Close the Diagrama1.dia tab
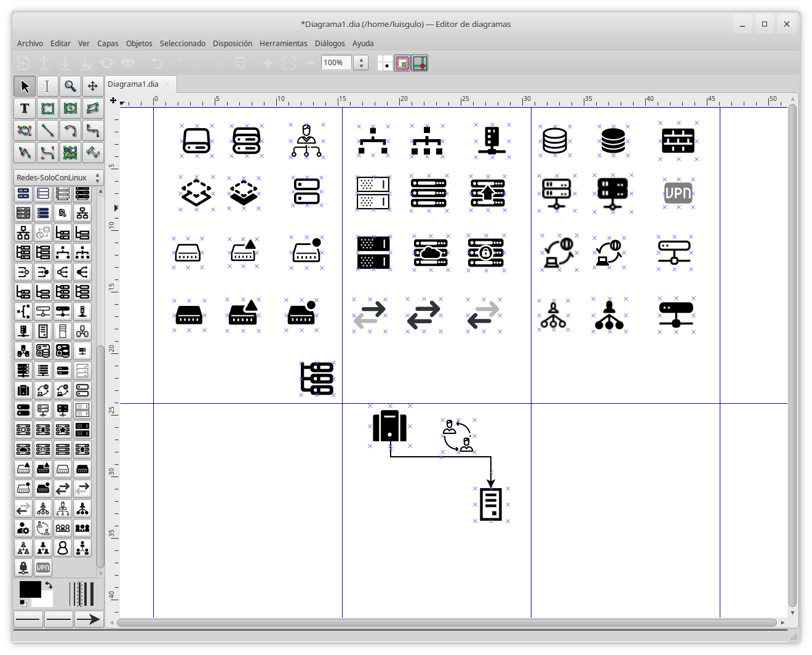Viewport: 812px width, 655px height. pyautogui.click(x=167, y=84)
